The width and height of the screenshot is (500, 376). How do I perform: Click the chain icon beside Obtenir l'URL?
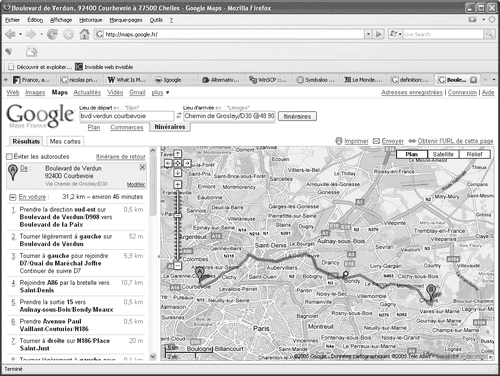coord(412,141)
